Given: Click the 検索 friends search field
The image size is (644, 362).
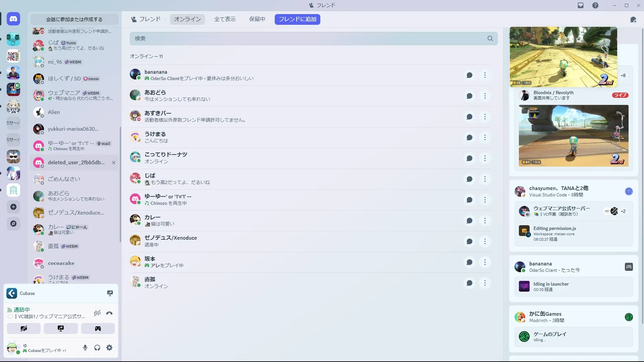Looking at the screenshot, I should (309, 39).
